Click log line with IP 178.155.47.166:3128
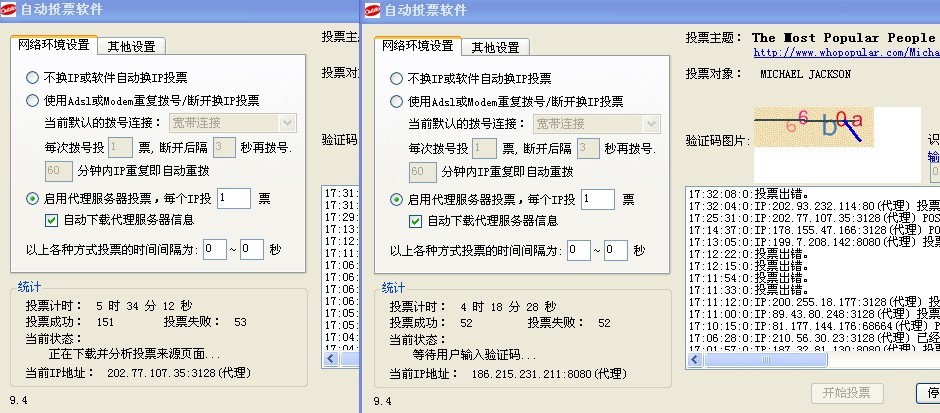This screenshot has width=940, height=413. 814,230
